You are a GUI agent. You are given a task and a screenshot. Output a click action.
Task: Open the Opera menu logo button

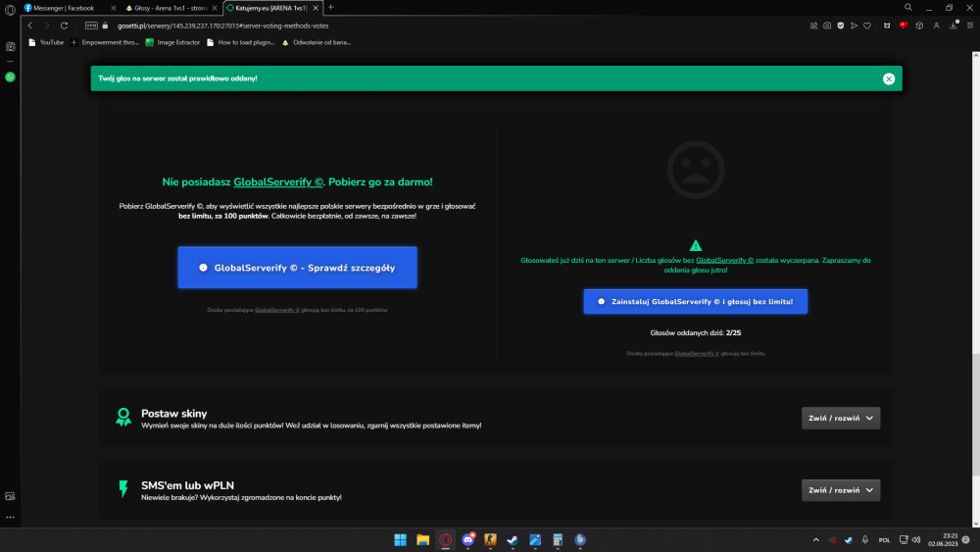point(10,10)
